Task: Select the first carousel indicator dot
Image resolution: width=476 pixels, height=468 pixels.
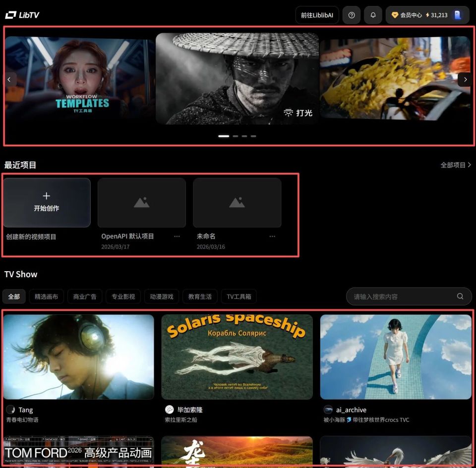Action: pyautogui.click(x=224, y=136)
